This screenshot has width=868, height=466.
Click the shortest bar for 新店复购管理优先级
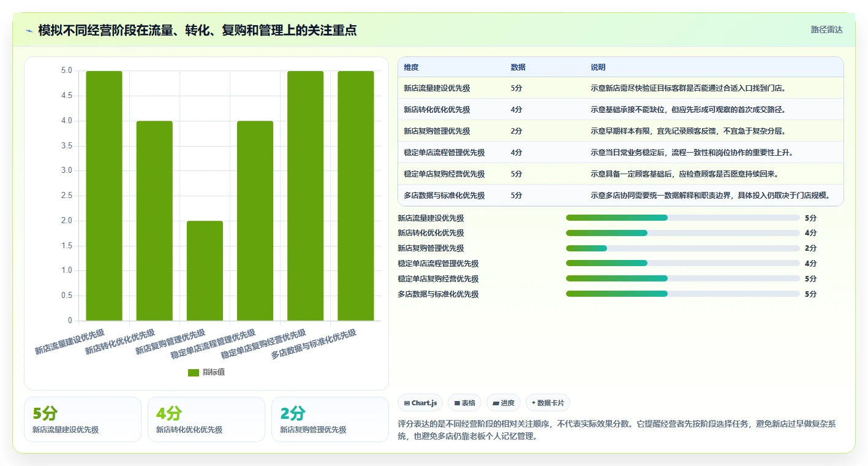205,270
